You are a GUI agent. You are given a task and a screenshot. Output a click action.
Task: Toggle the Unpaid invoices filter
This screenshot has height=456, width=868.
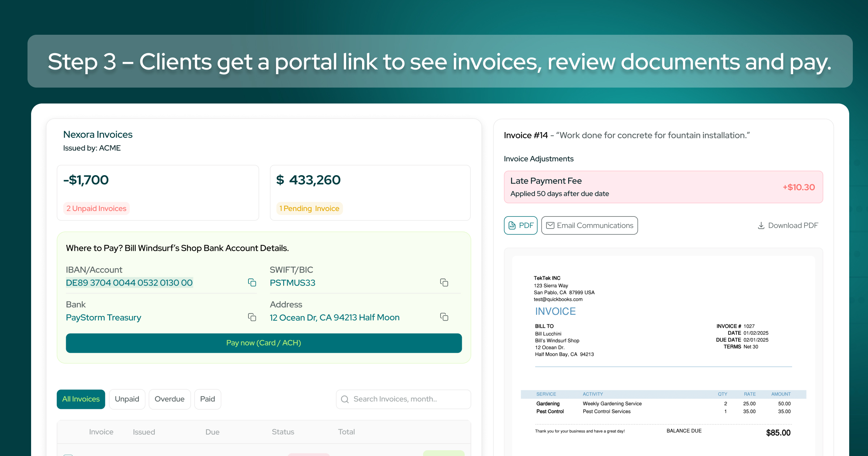(x=127, y=399)
